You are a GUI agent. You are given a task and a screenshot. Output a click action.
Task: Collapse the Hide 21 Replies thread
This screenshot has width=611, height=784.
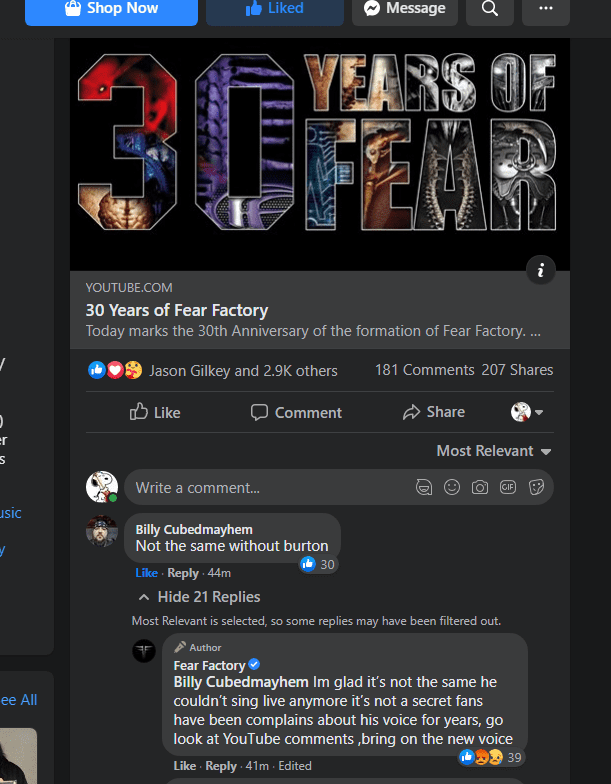[199, 597]
